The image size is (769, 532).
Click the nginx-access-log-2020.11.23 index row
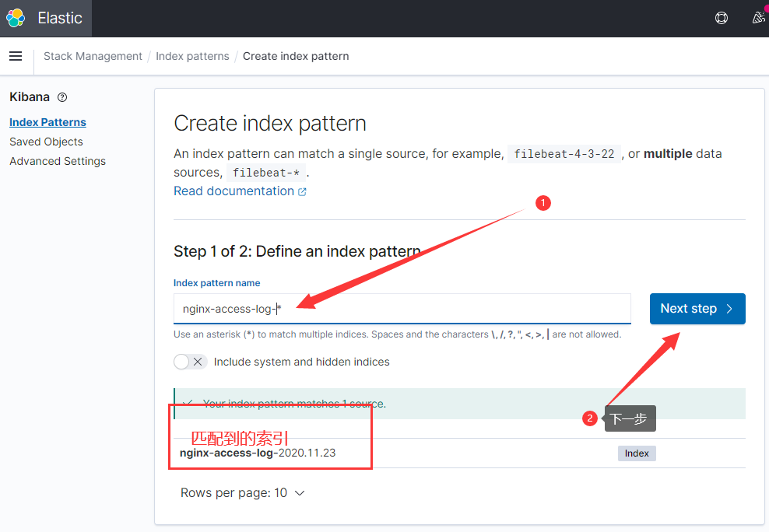click(x=459, y=453)
